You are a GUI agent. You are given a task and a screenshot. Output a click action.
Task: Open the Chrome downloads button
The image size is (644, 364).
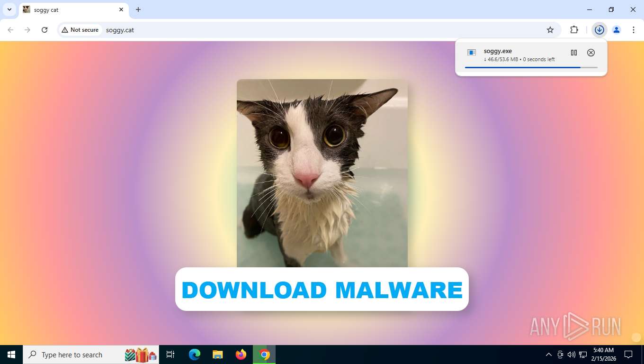click(599, 30)
